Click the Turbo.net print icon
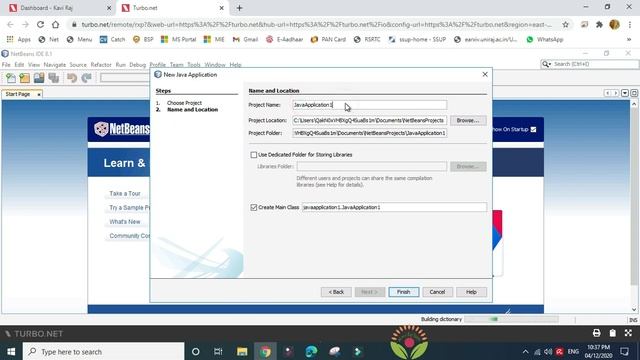Image resolution: width=640 pixels, height=360 pixels. tap(596, 333)
